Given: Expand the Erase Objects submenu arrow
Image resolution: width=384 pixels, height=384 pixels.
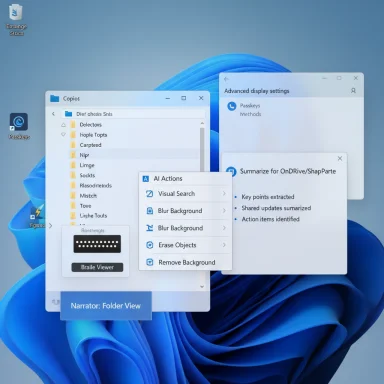Looking at the screenshot, I should [224, 245].
